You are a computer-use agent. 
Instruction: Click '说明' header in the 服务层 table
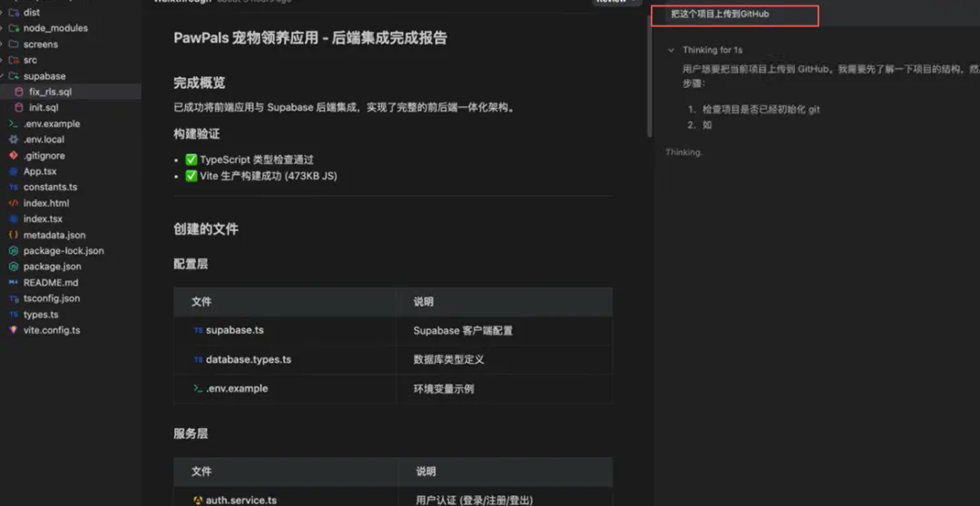426,472
